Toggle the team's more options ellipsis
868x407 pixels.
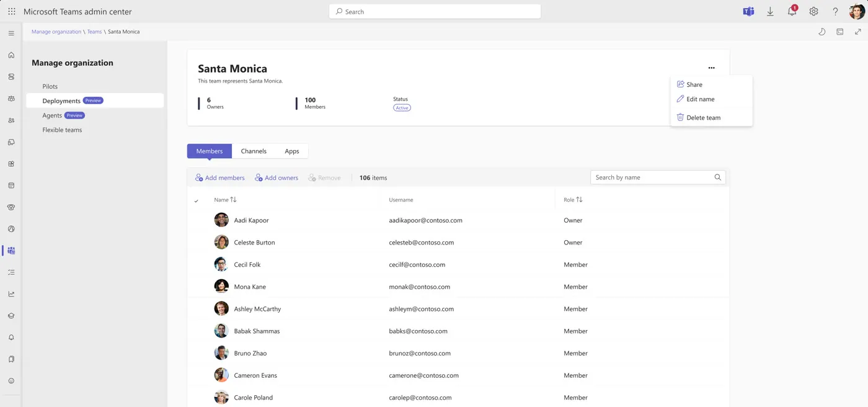(x=711, y=68)
